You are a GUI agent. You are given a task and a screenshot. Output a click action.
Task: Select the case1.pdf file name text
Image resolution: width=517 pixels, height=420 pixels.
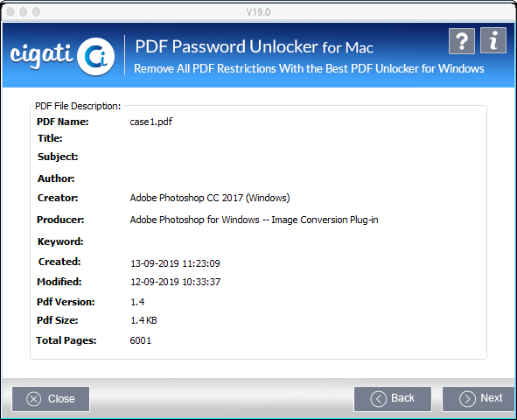tap(151, 122)
